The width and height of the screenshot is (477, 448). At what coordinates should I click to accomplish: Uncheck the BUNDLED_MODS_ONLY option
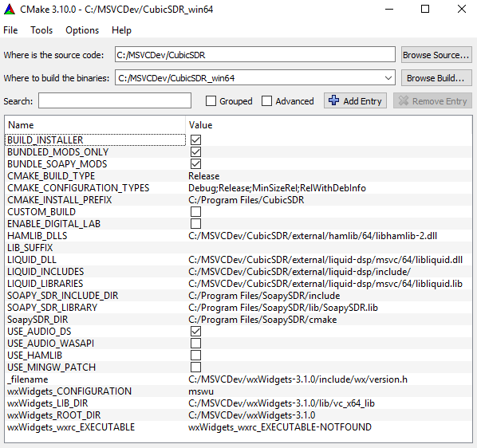(195, 152)
